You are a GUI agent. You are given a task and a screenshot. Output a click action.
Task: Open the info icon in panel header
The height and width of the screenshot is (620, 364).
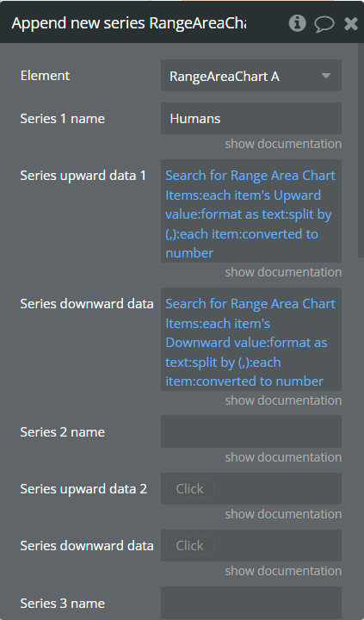click(297, 23)
